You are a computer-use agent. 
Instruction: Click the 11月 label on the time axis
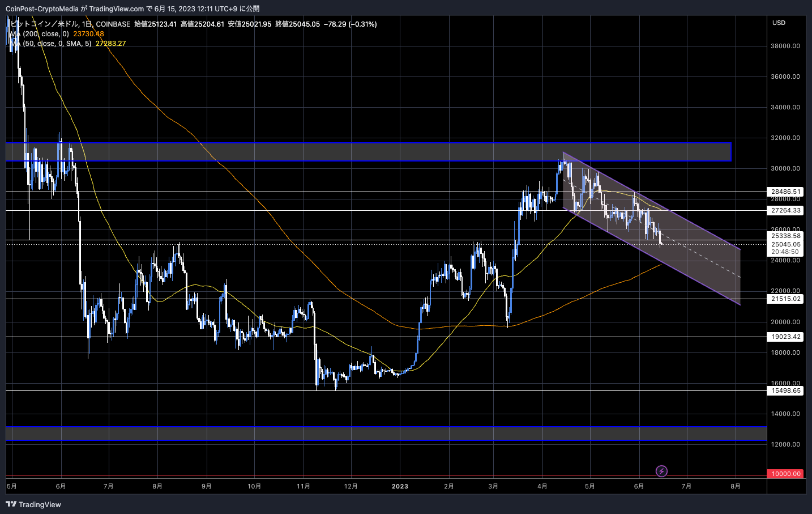303,486
